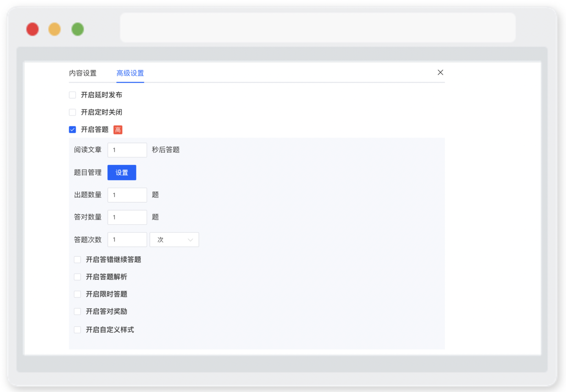Image resolution: width=566 pixels, height=392 pixels.
Task: Enable 开启答错继续答题 option
Action: pos(77,260)
